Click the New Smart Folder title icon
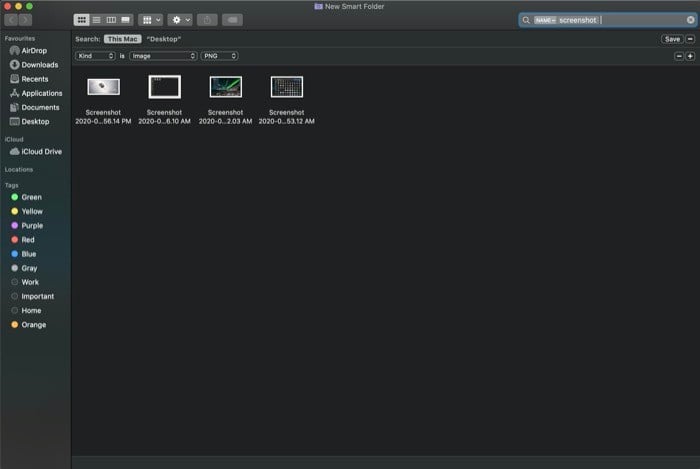Screen dimensions: 700x469 318,6
